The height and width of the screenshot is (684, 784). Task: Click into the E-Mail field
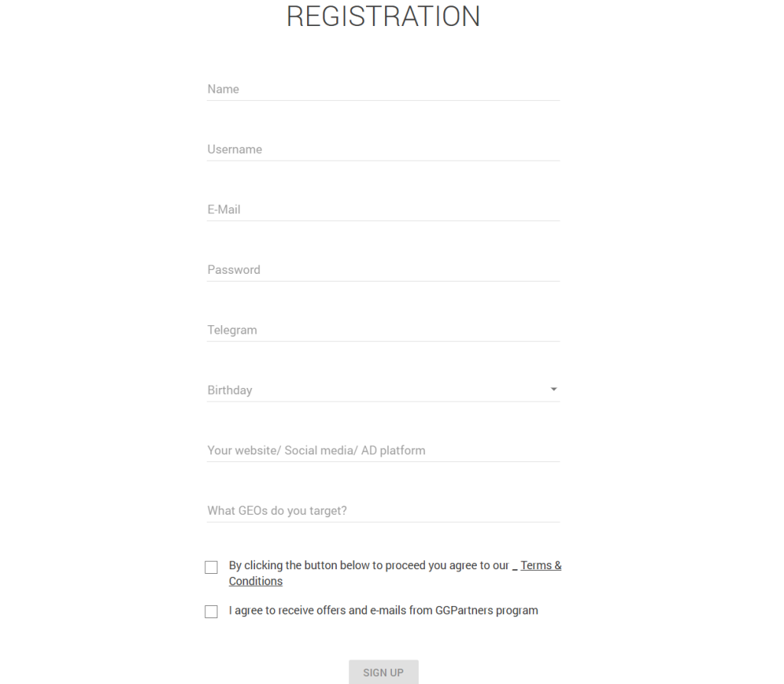[x=383, y=210]
